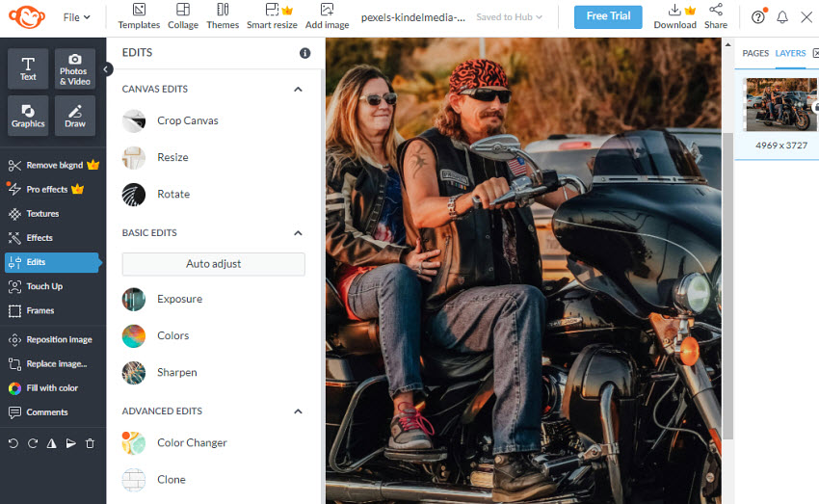Image resolution: width=819 pixels, height=504 pixels.
Task: Open notifications bell
Action: (x=782, y=17)
